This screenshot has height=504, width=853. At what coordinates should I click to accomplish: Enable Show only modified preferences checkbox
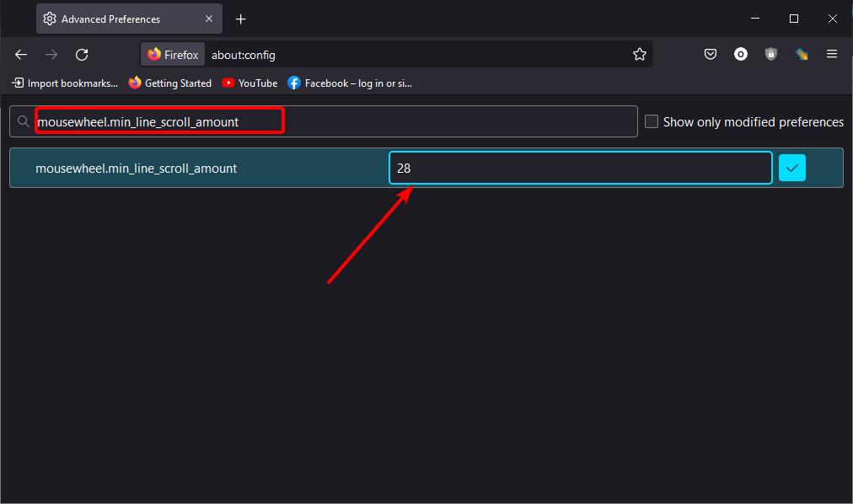click(652, 121)
